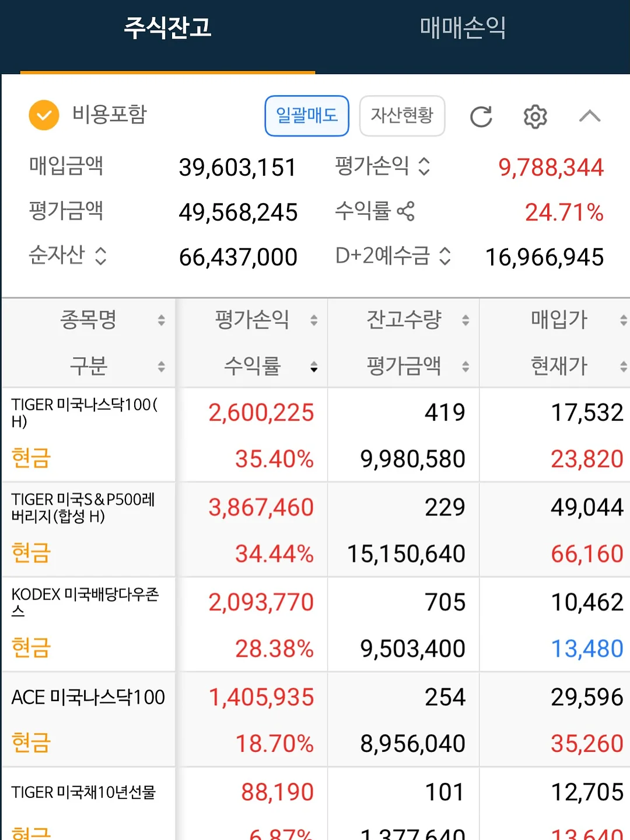Screen dimensions: 630x840
Task: Toggle the 평가손익 summary switcher arrows
Action: (425, 166)
